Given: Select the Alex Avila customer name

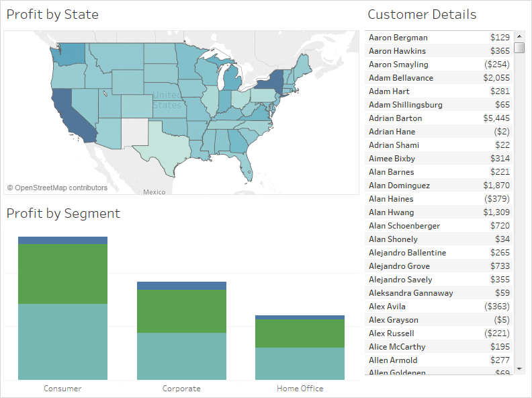Looking at the screenshot, I should click(x=387, y=307).
